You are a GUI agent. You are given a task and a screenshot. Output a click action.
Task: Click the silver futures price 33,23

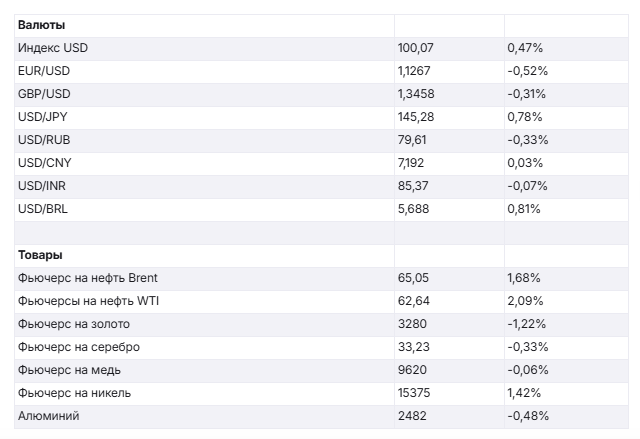[x=413, y=347]
